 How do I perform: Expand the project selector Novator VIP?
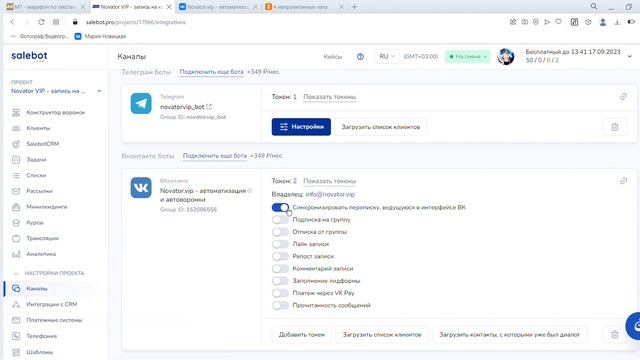point(56,91)
